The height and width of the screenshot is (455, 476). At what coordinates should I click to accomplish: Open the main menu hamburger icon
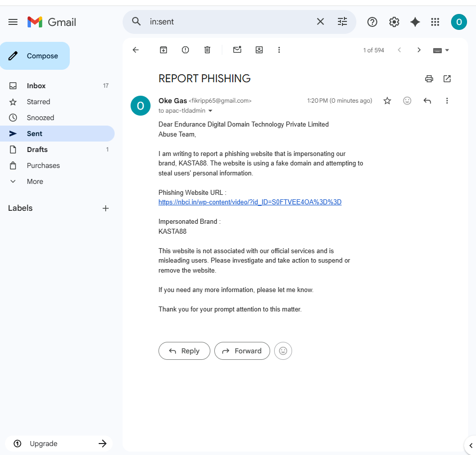(13, 22)
